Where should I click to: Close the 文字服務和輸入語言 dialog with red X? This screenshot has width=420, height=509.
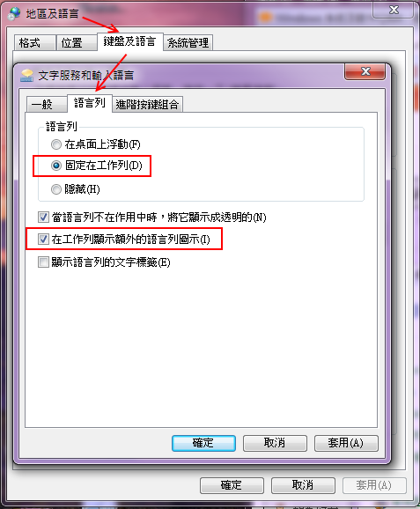(365, 71)
